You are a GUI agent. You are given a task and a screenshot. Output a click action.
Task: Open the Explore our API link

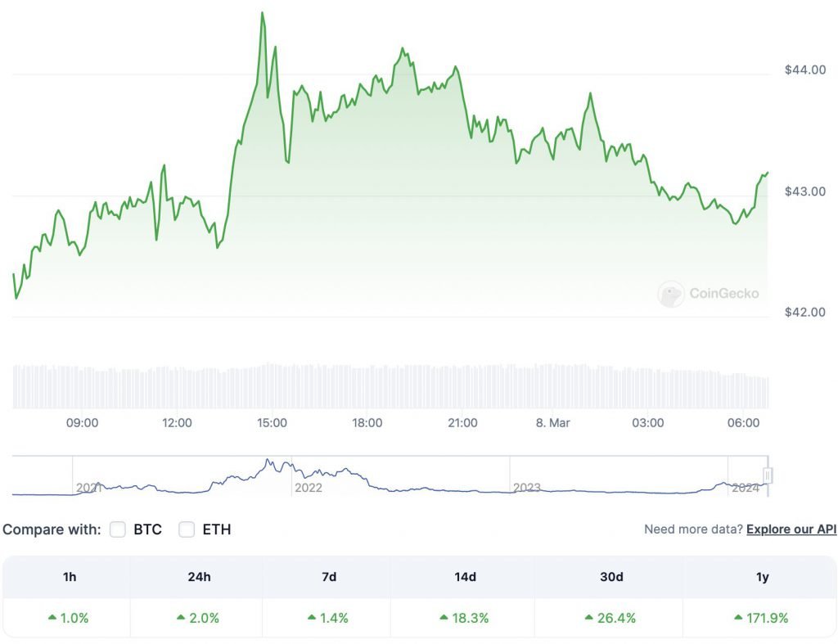(791, 529)
